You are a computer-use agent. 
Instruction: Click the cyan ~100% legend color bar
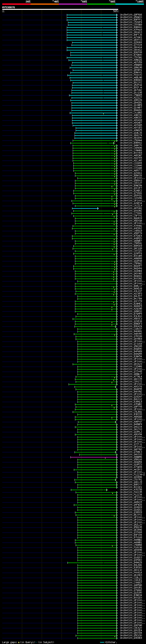click(x=130, y=4)
